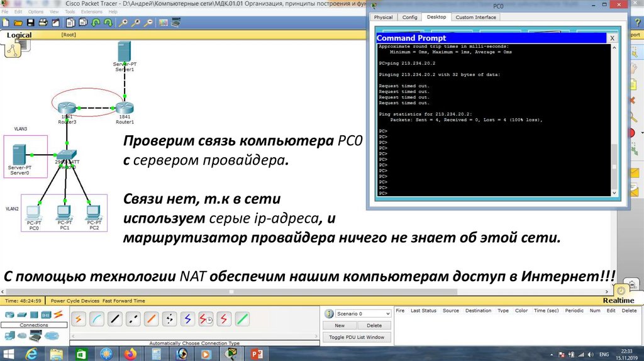644x361 pixels.
Task: Select the green octal cable
Action: pyautogui.click(x=242, y=319)
